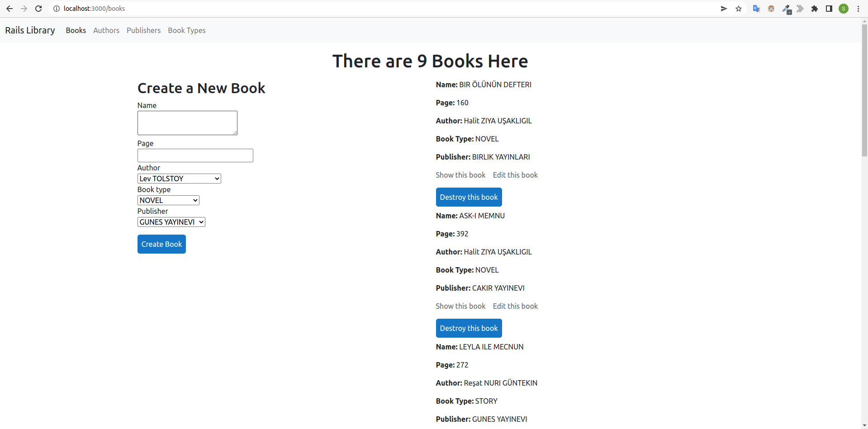Bookmark this page with the star icon
This screenshot has height=429, width=868.
(739, 9)
